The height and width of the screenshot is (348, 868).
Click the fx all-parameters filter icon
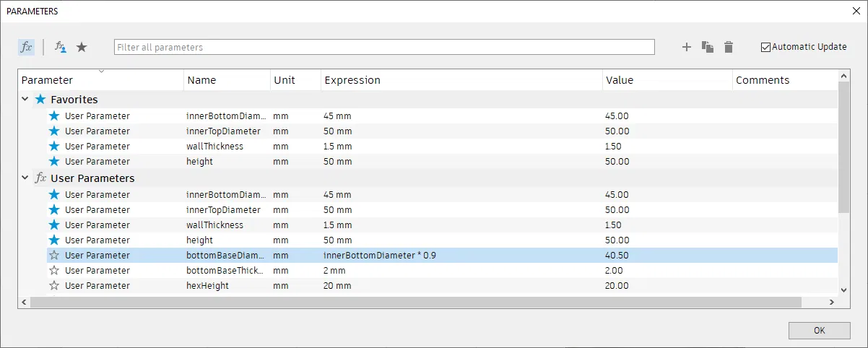coord(26,47)
